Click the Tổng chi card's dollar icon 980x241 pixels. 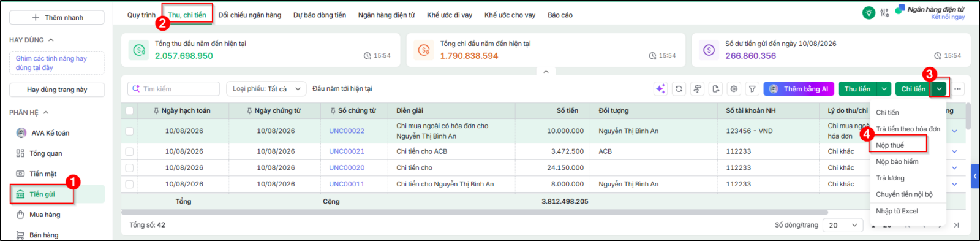pyautogui.click(x=424, y=50)
